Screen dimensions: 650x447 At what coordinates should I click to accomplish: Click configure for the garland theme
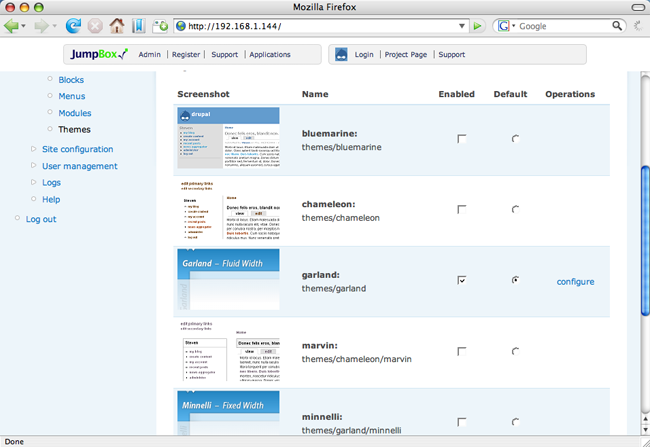pyautogui.click(x=575, y=282)
